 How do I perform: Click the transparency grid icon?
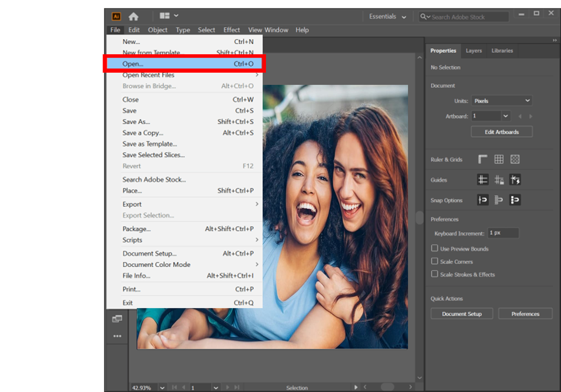click(515, 159)
